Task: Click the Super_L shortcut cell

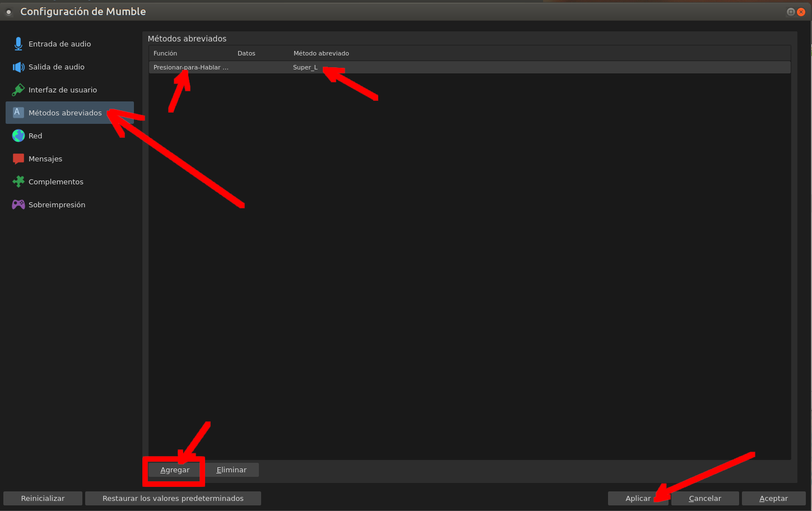Action: [305, 67]
